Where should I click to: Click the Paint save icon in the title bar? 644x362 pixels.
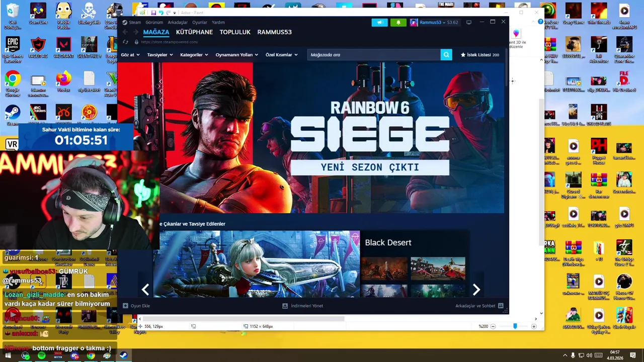coord(153,13)
